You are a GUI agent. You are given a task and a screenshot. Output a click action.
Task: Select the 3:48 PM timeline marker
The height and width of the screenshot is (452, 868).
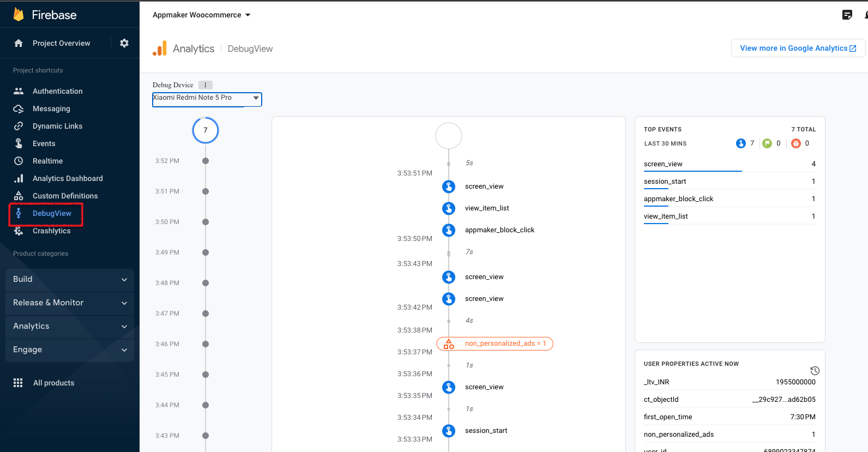206,283
